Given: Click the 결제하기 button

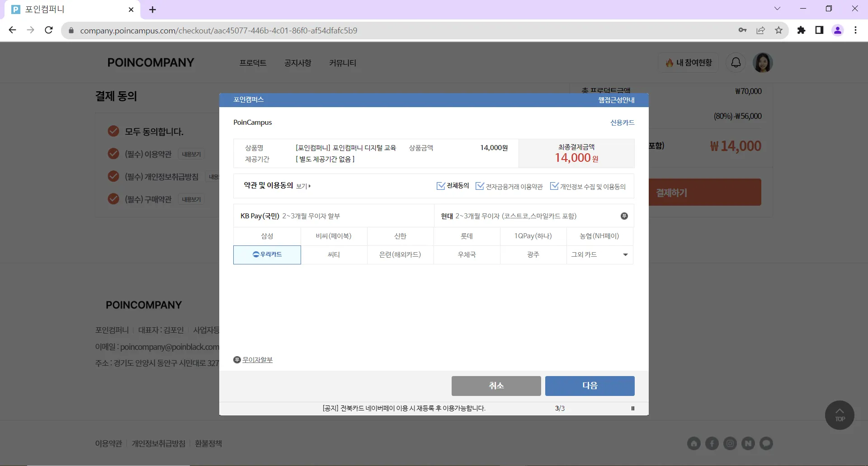Looking at the screenshot, I should [705, 192].
